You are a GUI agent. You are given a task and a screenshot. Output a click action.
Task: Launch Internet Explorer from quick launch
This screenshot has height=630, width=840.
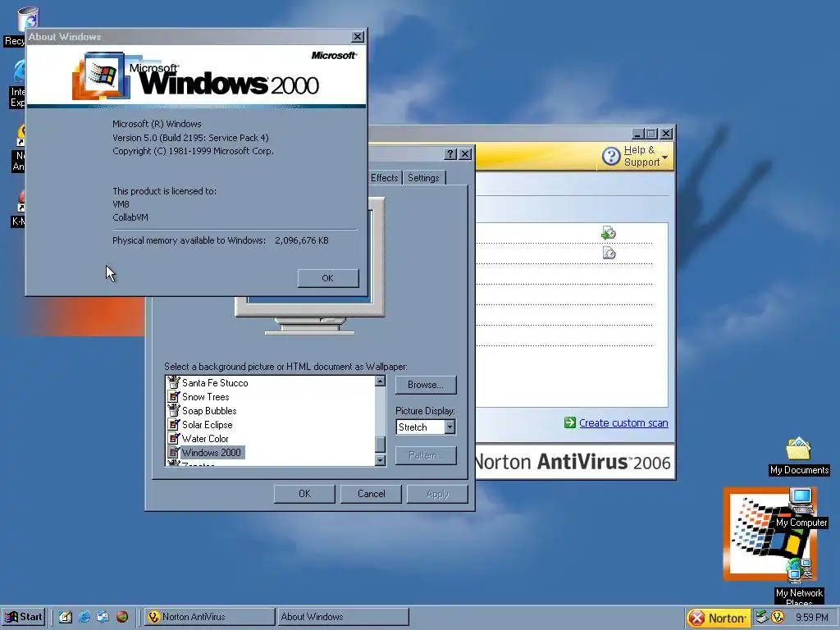point(84,617)
